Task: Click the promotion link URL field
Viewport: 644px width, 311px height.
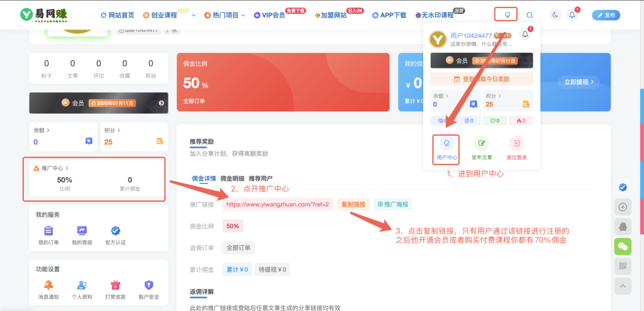Action: click(277, 204)
